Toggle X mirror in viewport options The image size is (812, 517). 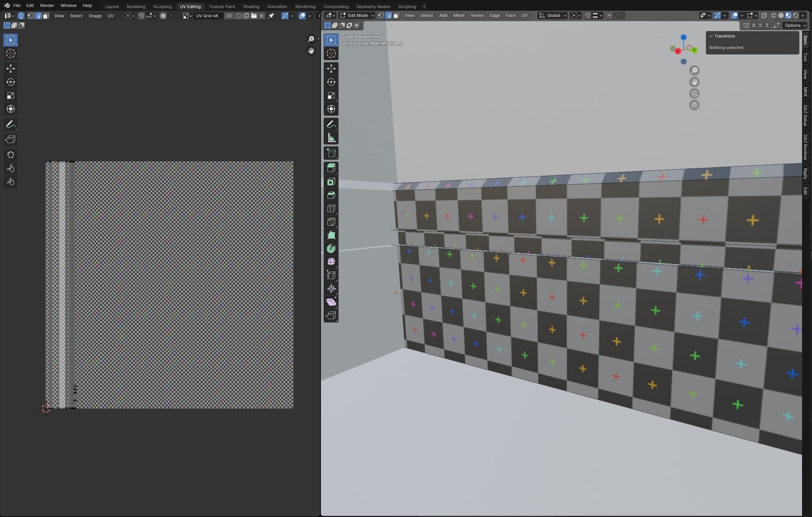pos(754,25)
